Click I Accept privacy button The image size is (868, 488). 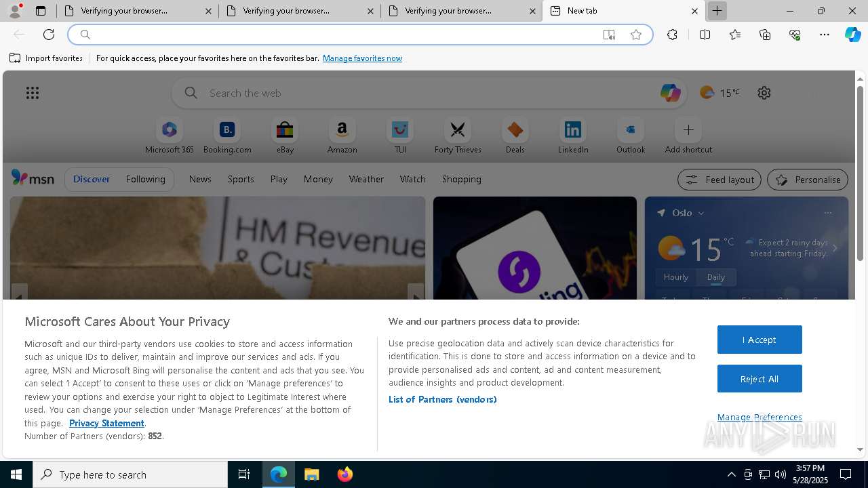[759, 340]
